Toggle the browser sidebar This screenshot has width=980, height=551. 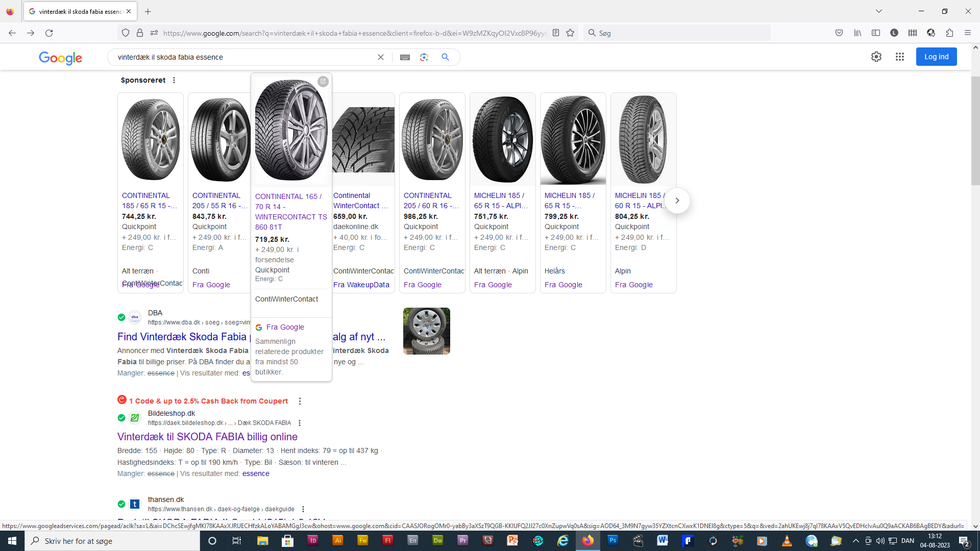click(876, 33)
